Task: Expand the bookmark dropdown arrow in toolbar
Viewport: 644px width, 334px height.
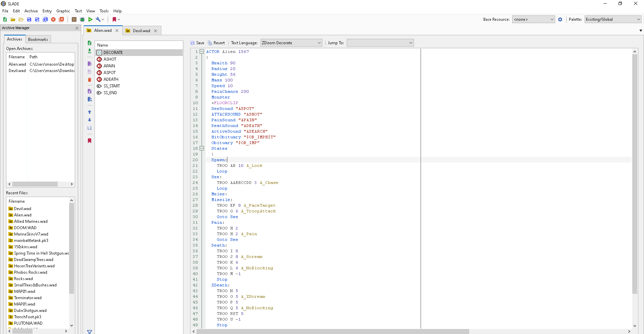Action: 119,19
